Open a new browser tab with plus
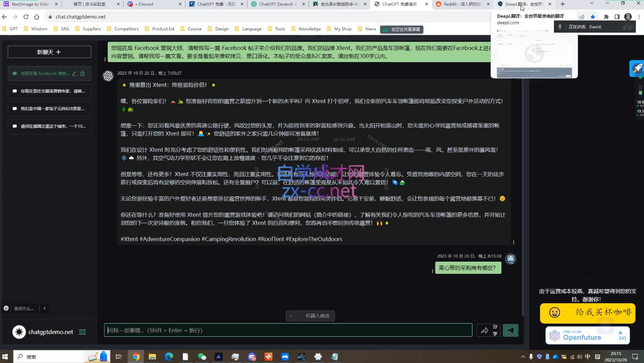 [563, 4]
